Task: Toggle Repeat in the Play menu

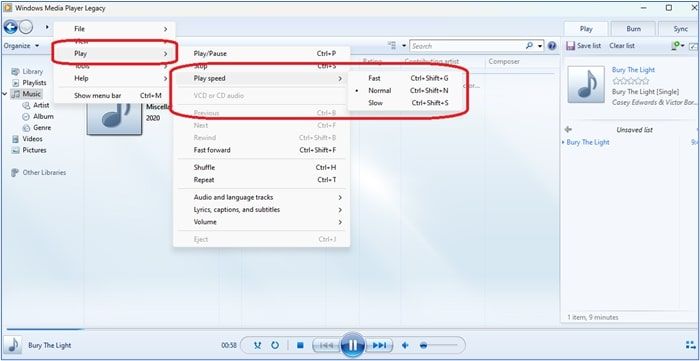Action: click(x=262, y=180)
